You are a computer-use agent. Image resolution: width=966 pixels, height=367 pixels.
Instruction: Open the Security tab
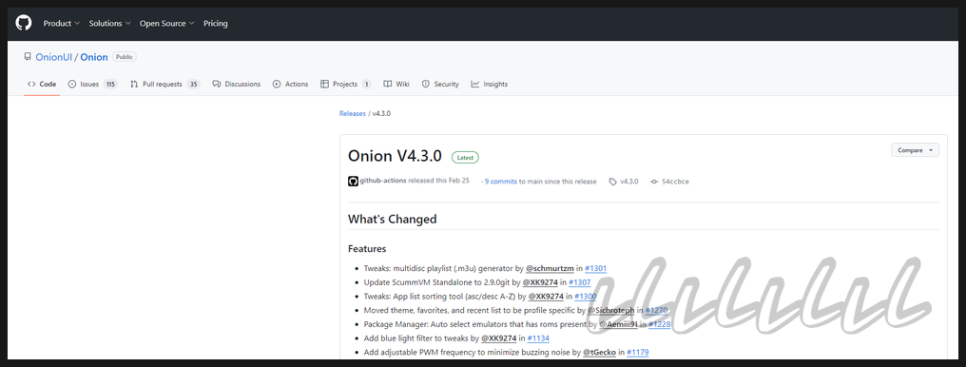tap(440, 84)
